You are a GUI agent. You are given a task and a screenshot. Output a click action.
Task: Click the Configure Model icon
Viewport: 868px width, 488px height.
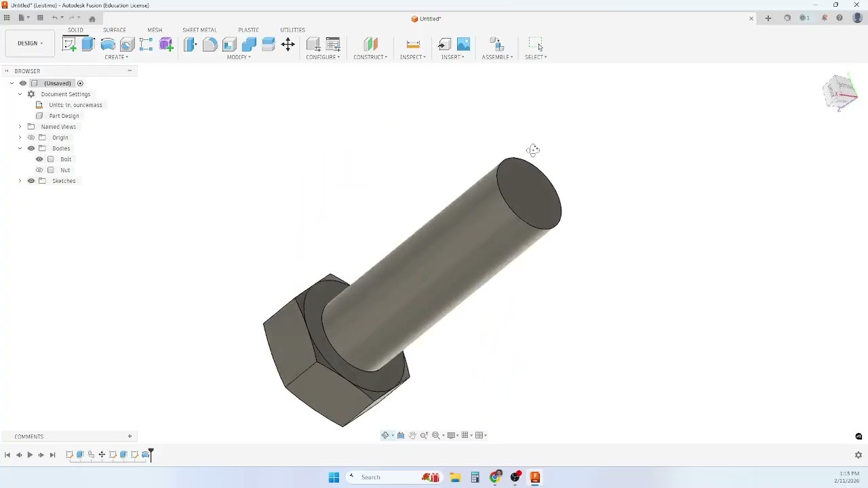click(313, 45)
